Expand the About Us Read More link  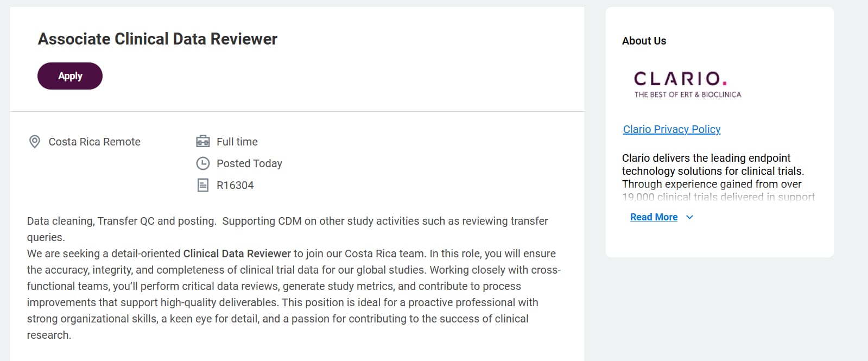[x=654, y=217]
